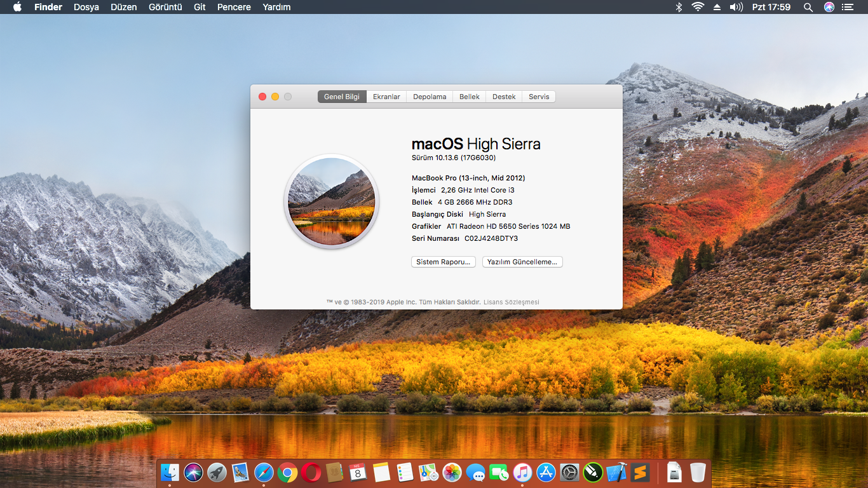Open Safari from the dock
The height and width of the screenshot is (488, 868).
(264, 472)
